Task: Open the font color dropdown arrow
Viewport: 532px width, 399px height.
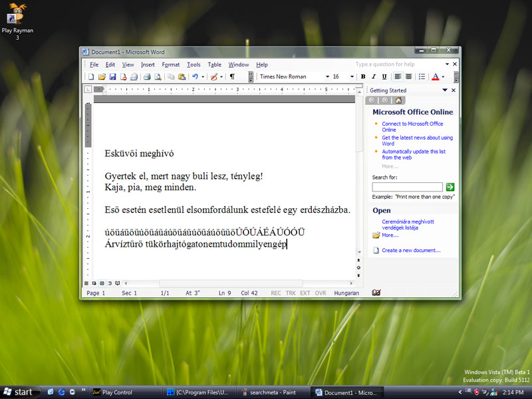Action: [443, 76]
